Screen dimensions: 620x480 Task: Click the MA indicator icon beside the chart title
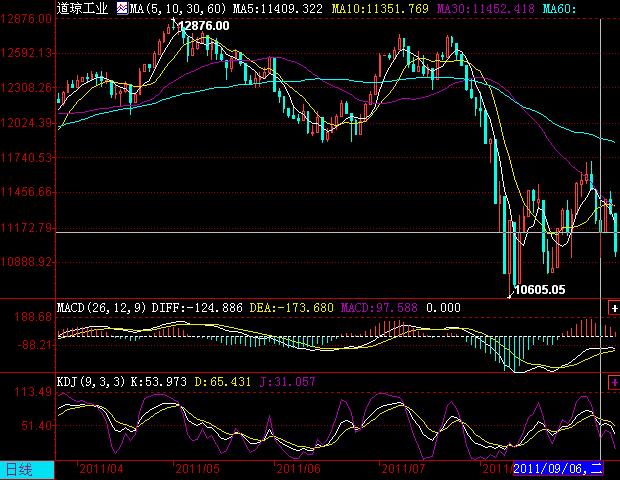[123, 8]
